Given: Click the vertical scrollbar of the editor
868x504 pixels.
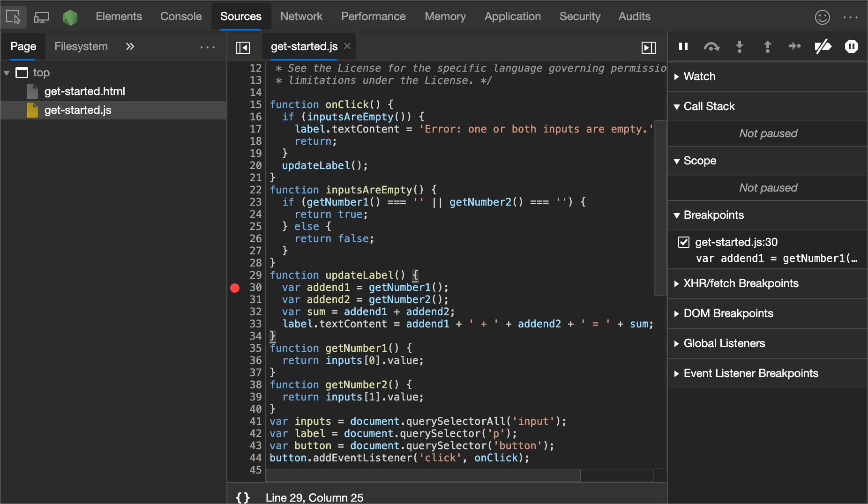Looking at the screenshot, I should pos(660,208).
